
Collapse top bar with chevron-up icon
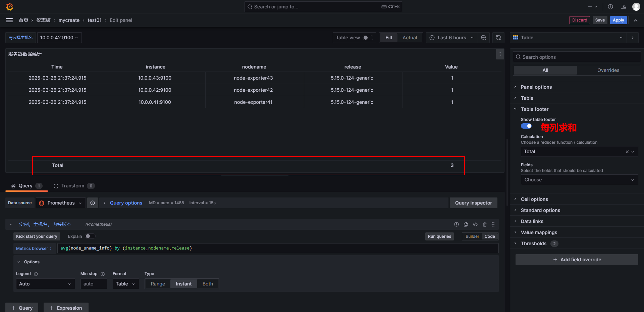coord(636,20)
